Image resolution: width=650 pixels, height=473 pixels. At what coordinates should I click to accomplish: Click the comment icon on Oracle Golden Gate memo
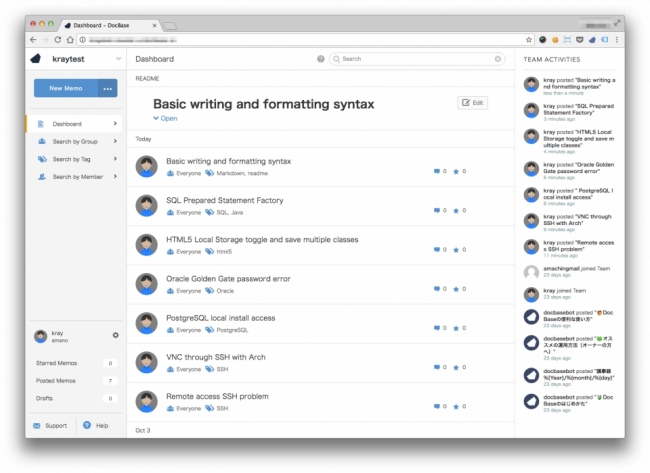coord(436,290)
